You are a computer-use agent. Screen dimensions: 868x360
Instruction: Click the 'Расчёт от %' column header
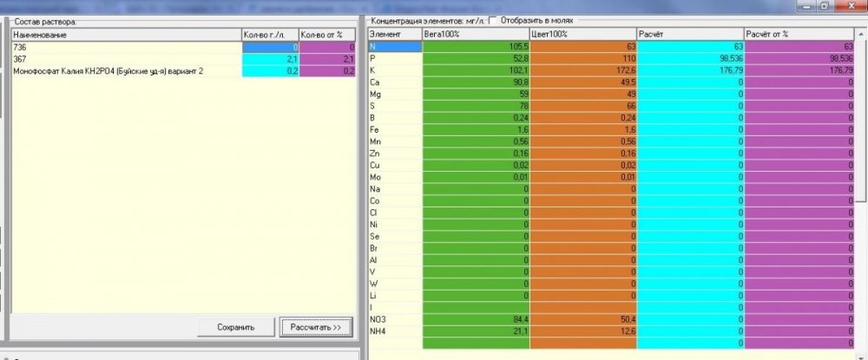(x=799, y=35)
